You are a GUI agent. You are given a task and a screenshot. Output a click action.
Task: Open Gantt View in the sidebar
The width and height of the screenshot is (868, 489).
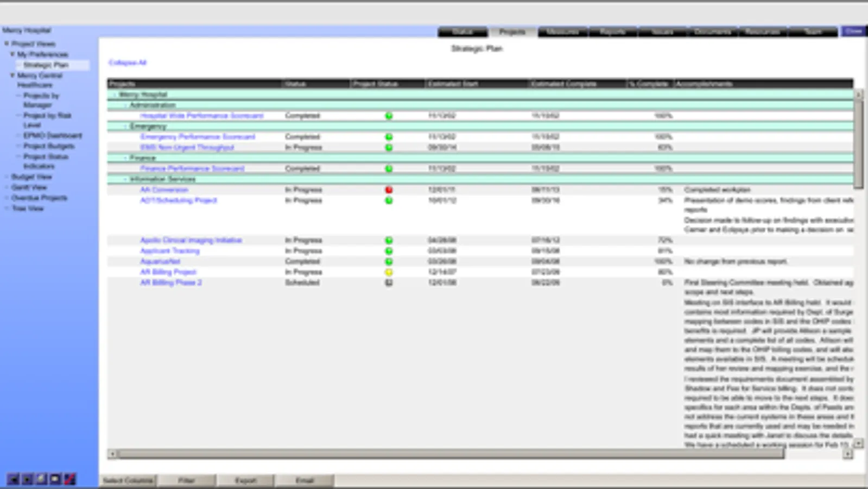(29, 187)
